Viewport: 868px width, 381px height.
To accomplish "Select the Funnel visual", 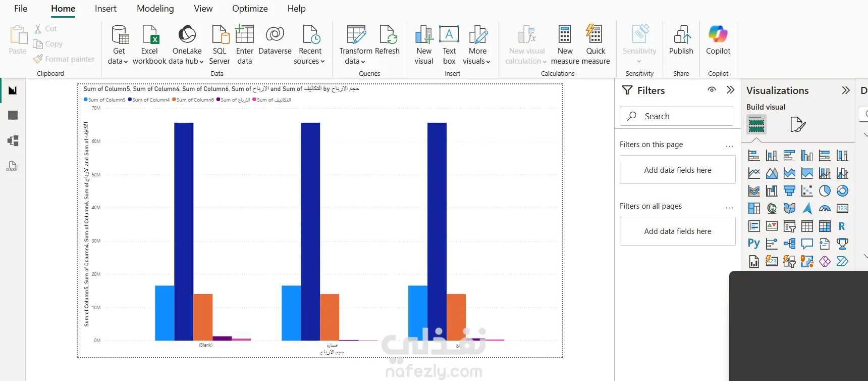I will coord(789,191).
